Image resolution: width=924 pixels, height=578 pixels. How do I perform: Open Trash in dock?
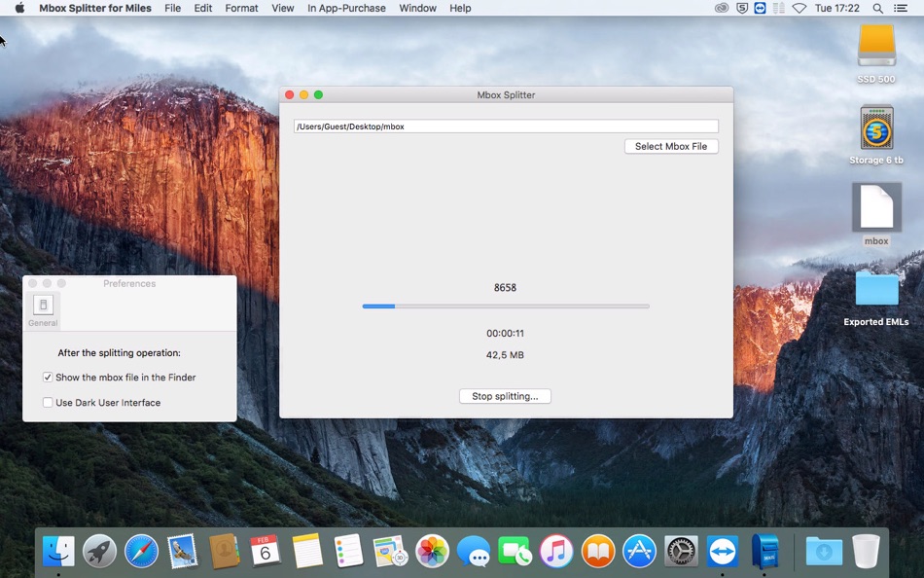tap(866, 551)
